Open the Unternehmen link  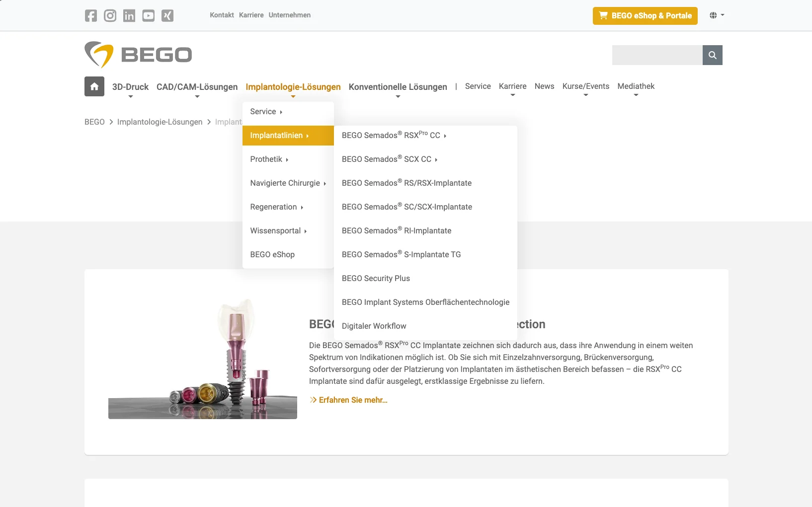[290, 15]
